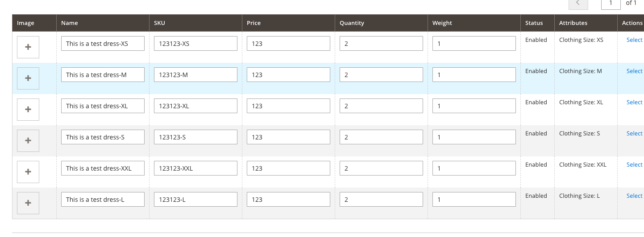Add image for dress-M variant

coord(28,78)
